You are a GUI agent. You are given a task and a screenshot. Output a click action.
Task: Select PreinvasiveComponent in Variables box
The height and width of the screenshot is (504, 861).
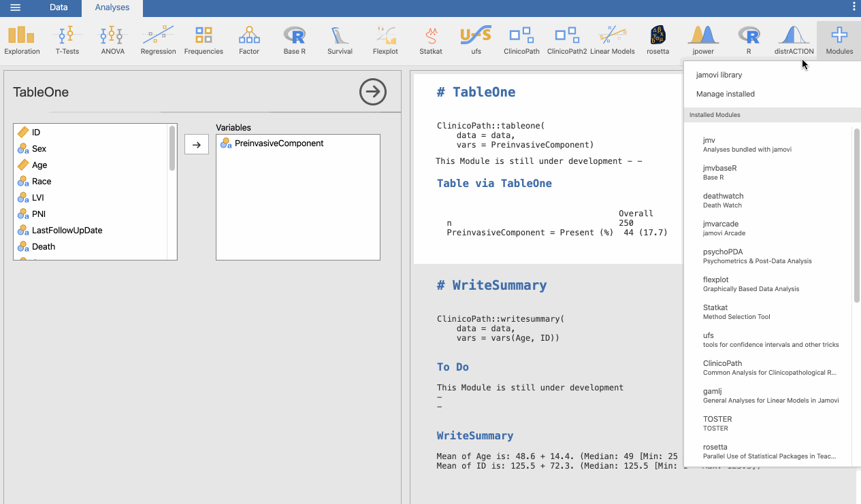click(297, 144)
